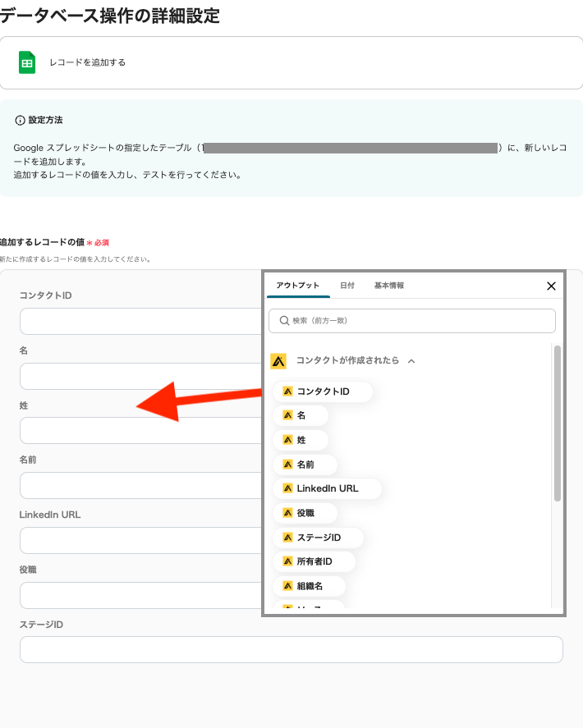Click the 設定方法 heading text

pyautogui.click(x=45, y=121)
